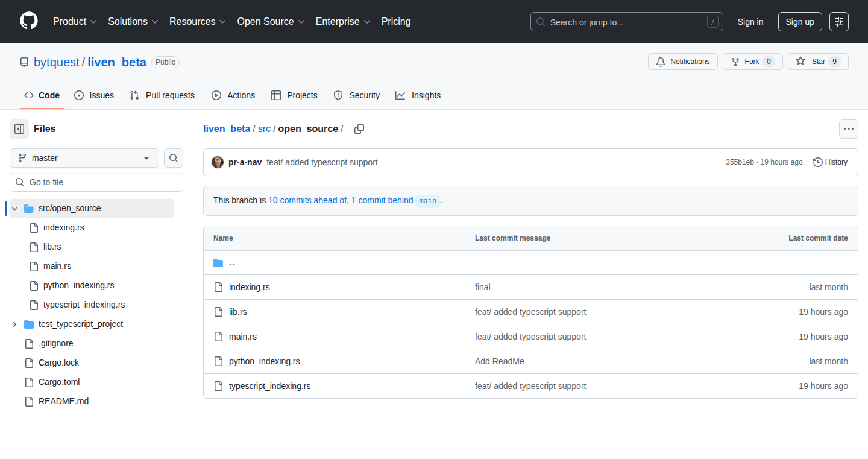Viewport: 868px width, 459px height.
Task: Click the Sign up button
Action: point(800,22)
